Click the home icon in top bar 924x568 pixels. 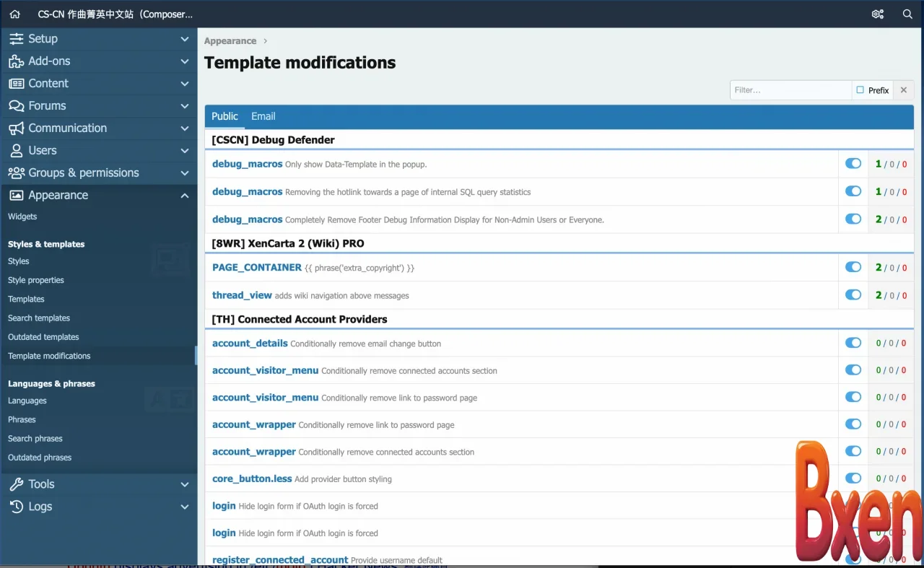point(14,14)
